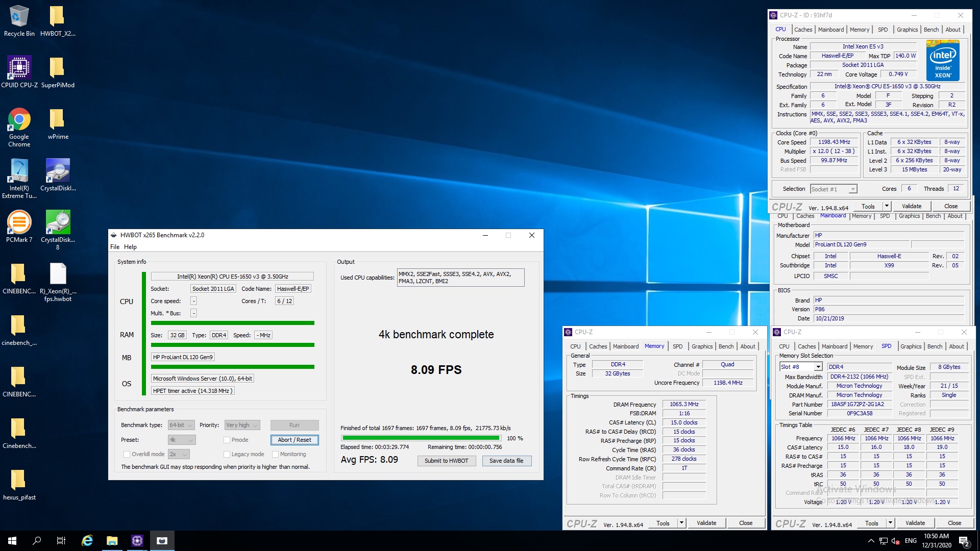Open the Overkill 2x multiplier dropdown

[x=179, y=454]
